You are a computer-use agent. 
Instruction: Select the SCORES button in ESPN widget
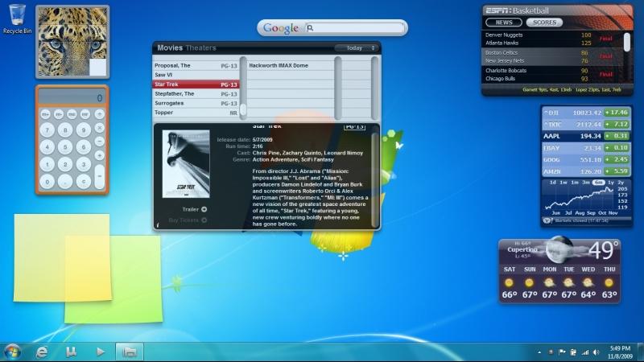pyautogui.click(x=545, y=23)
